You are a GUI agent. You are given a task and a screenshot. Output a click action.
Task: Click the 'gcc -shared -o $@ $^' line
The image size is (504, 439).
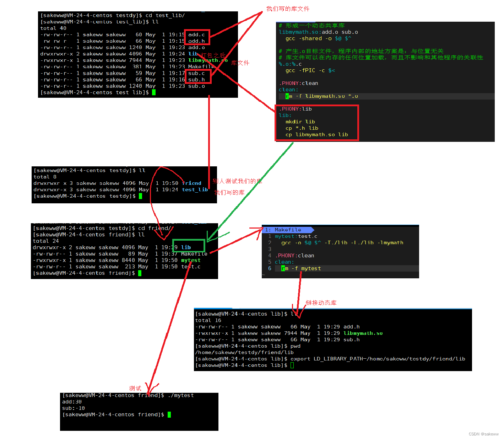tap(318, 38)
